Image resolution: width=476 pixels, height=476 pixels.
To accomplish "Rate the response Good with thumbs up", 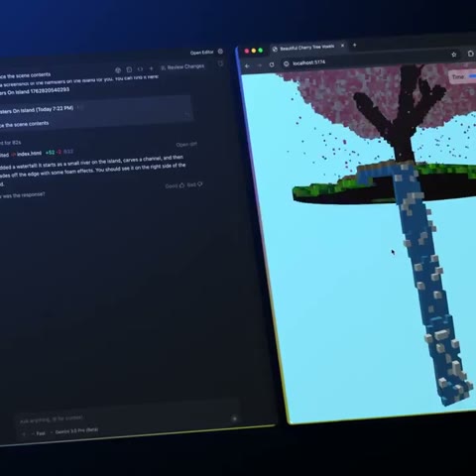I will 175,185.
